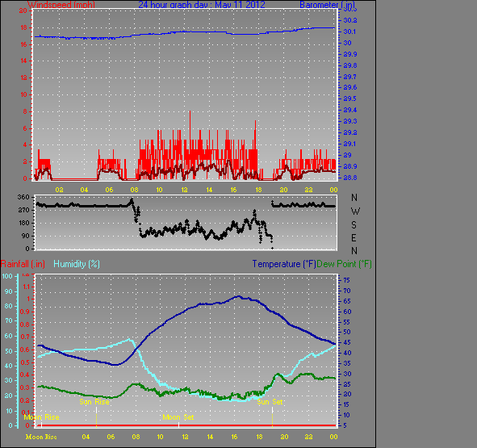This screenshot has width=477, height=448.
Task: Click the '29.8' barometer axis value
Action: [x=350, y=65]
